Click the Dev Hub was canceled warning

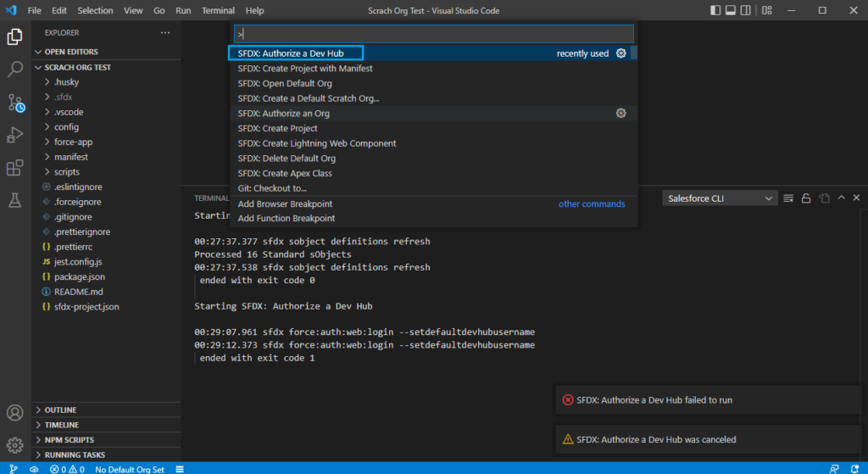(708, 439)
